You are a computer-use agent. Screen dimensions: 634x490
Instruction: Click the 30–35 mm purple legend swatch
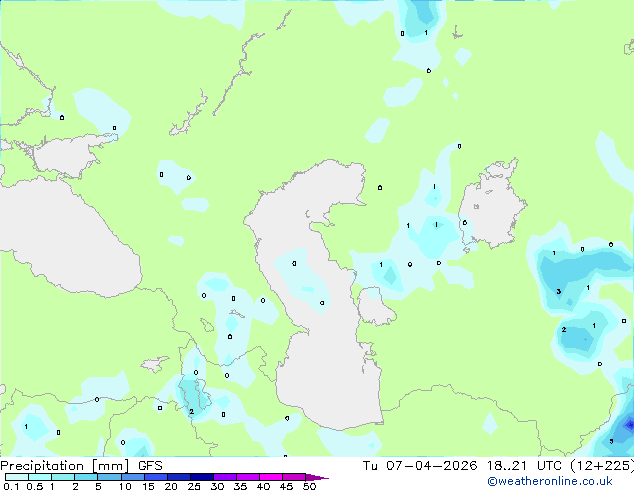click(225, 477)
